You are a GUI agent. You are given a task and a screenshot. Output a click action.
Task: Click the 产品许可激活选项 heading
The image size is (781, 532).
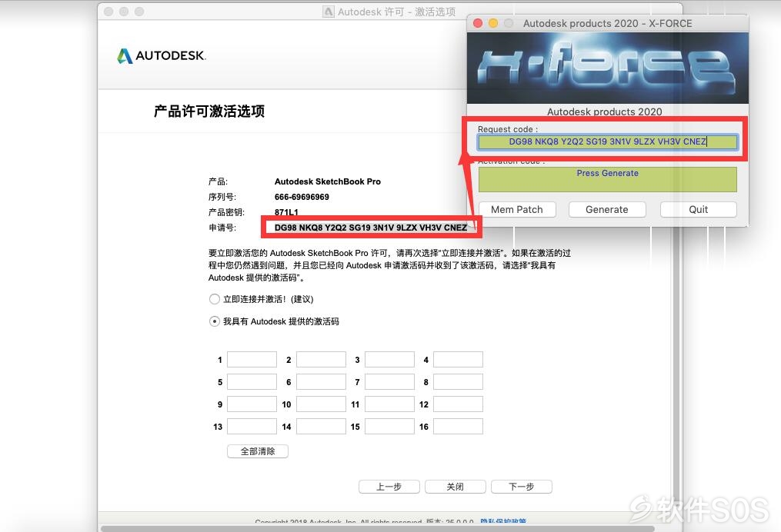coord(209,111)
